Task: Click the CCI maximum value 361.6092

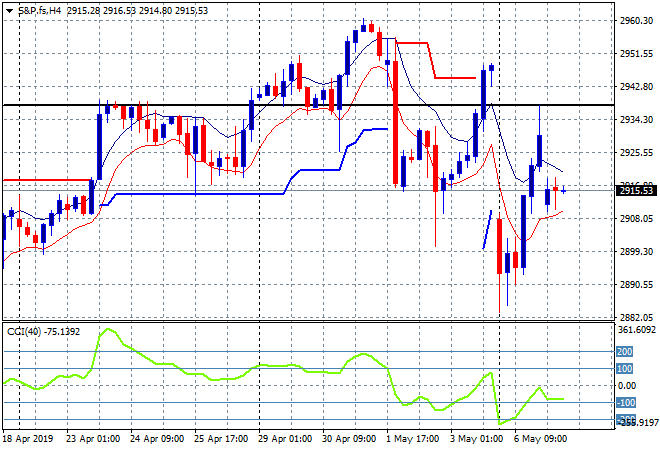Action: pyautogui.click(x=637, y=330)
